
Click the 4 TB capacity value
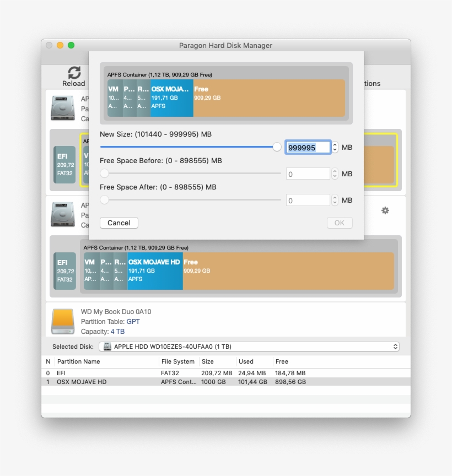pyautogui.click(x=117, y=332)
